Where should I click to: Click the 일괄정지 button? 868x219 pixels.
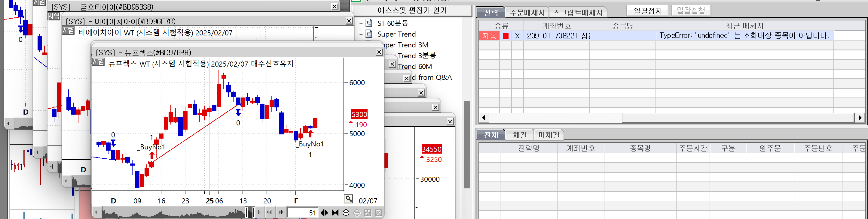point(647,11)
